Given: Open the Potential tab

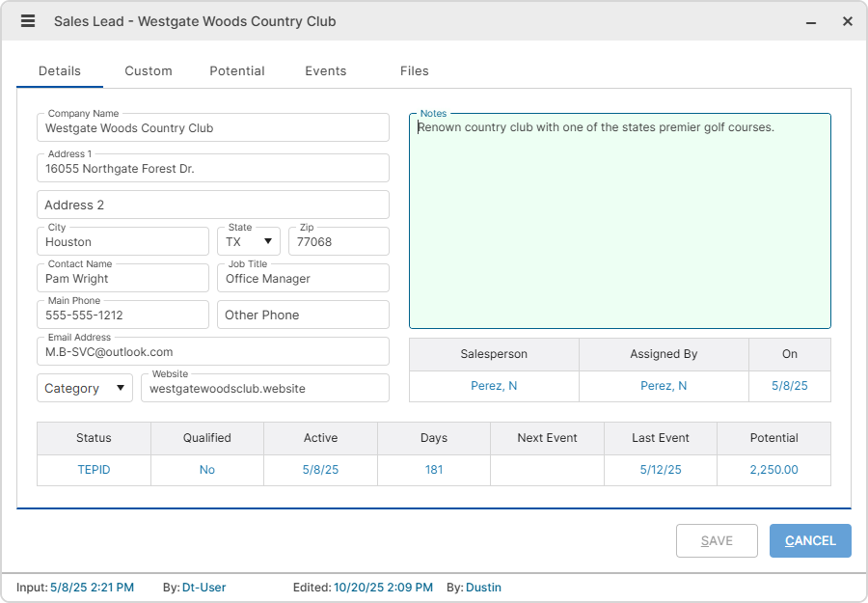Looking at the screenshot, I should pyautogui.click(x=237, y=70).
